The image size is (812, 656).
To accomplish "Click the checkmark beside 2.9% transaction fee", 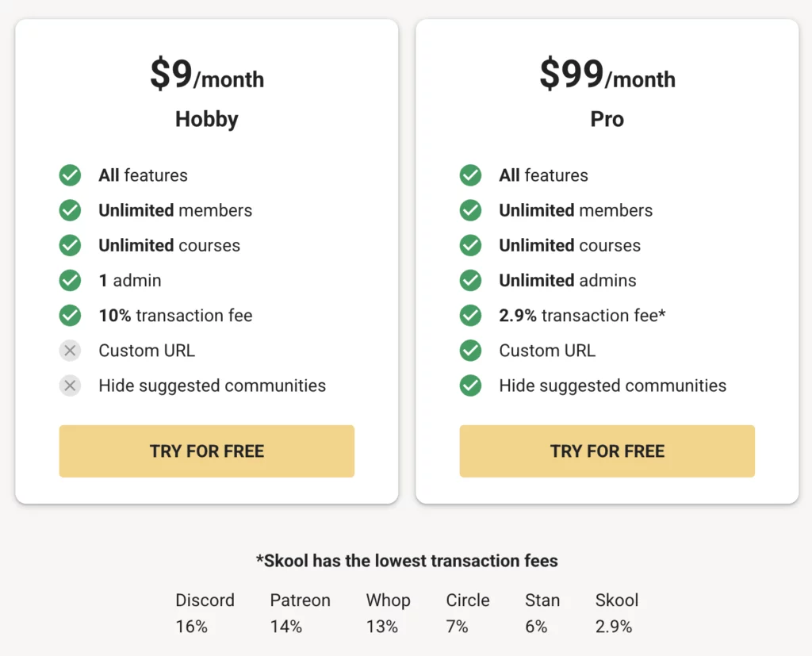I will 470,315.
